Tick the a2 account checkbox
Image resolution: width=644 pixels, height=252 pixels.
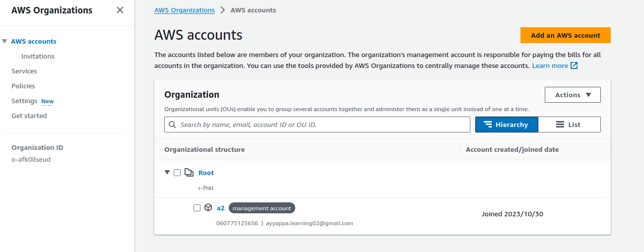pyautogui.click(x=197, y=208)
